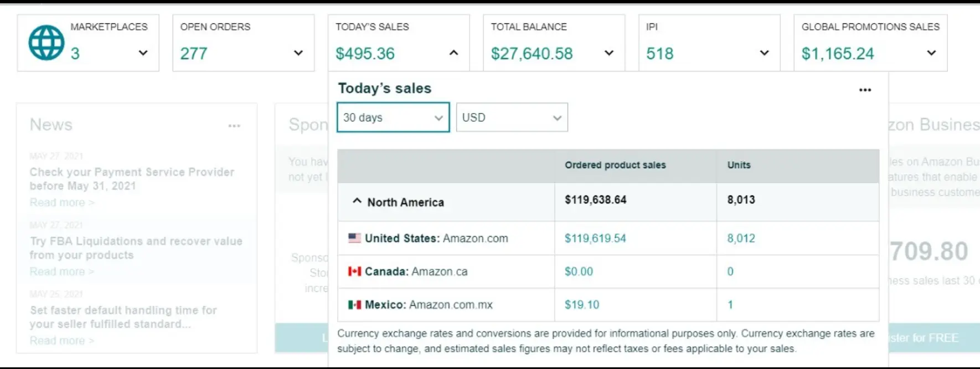Open the News panel three-dot menu
Viewport: 980px width, 369px height.
coord(234,126)
